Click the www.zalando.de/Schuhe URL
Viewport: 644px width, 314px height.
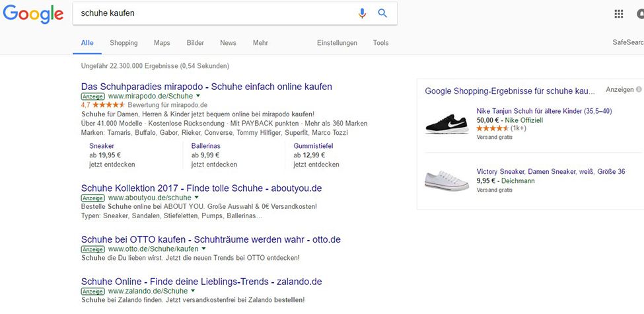[x=148, y=291]
